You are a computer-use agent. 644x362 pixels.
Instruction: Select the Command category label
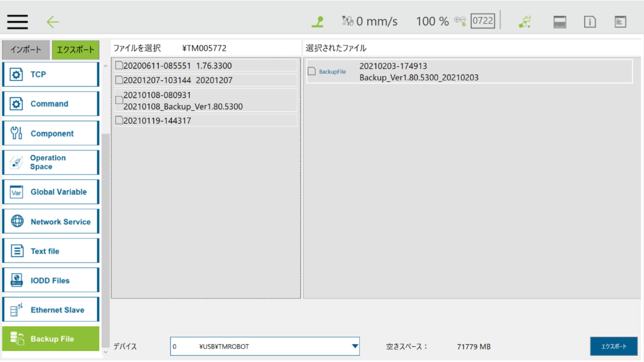(x=49, y=104)
